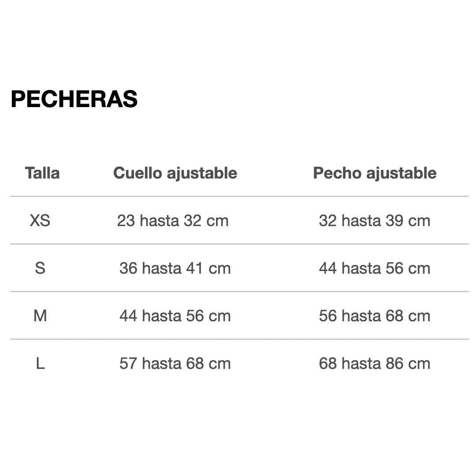Click the 32 hasta 39 cm cell

click(375, 220)
